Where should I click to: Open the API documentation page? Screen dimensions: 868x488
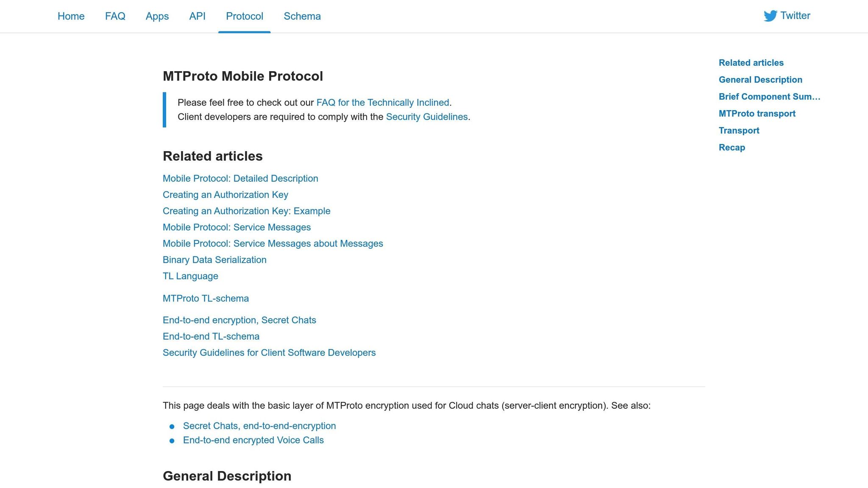pos(197,16)
